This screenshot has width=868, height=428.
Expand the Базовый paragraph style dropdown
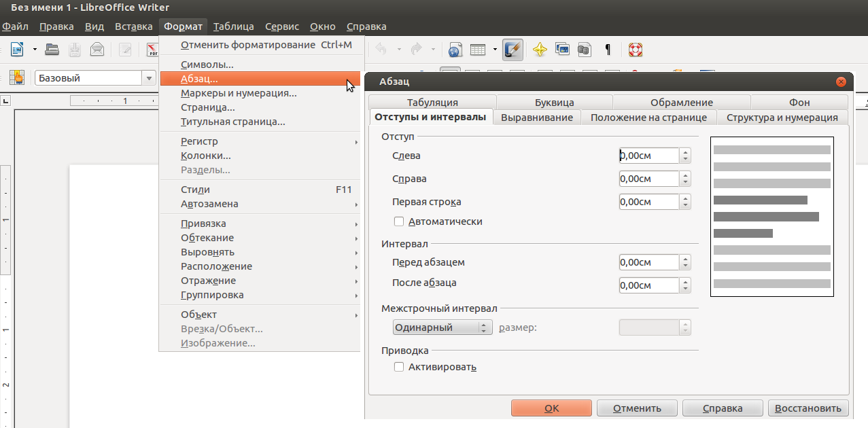[x=149, y=78]
